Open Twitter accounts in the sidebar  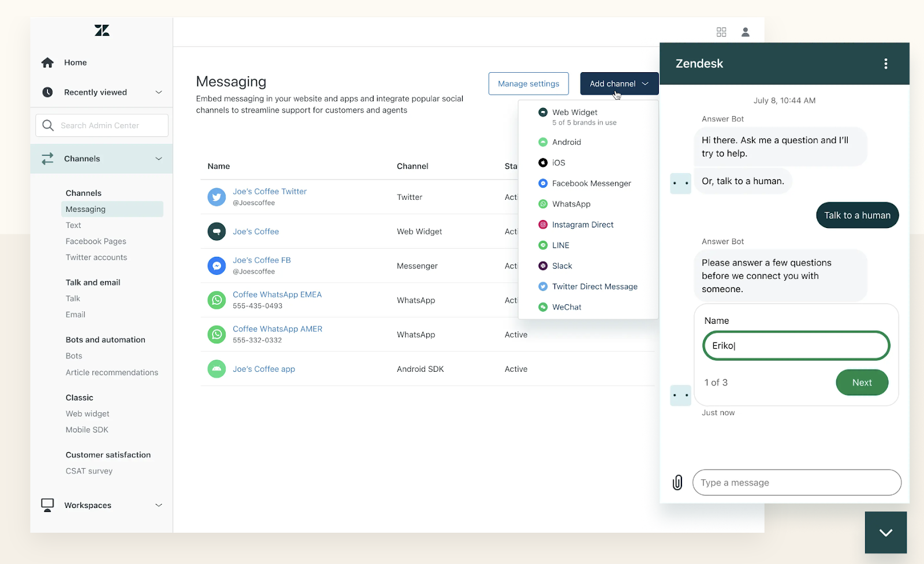pos(96,257)
